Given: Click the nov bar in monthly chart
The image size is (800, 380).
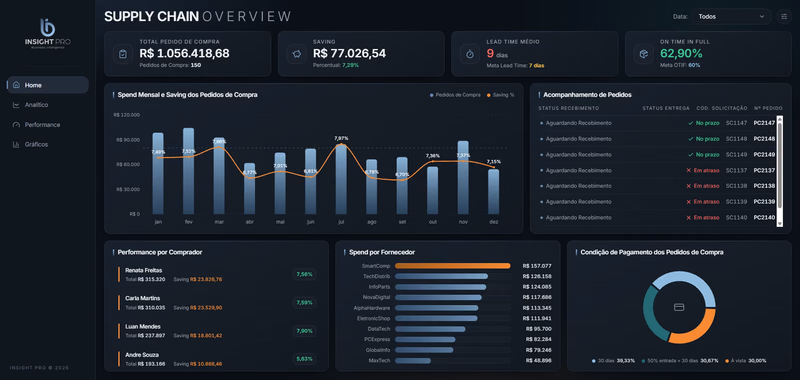Looking at the screenshot, I should click(463, 178).
